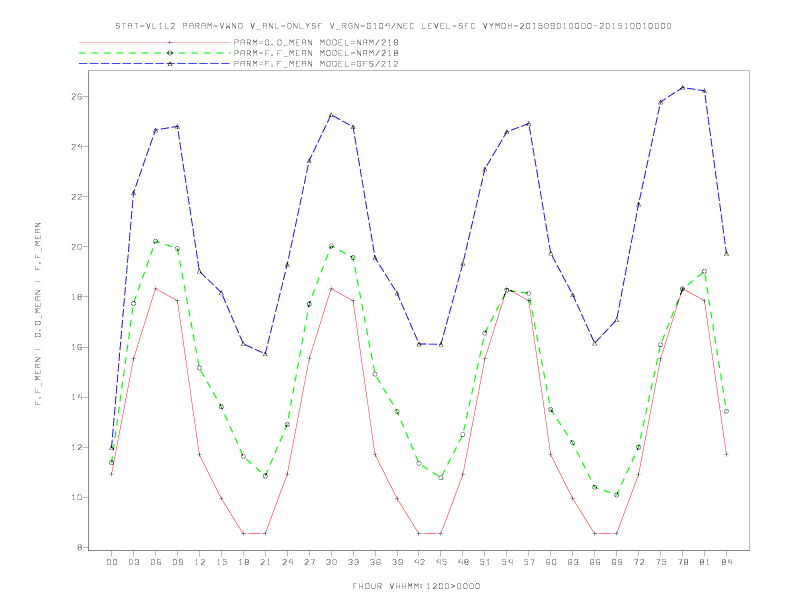Click the blue GFS data point at hour 84
The width and height of the screenshot is (792, 612).
click(726, 253)
